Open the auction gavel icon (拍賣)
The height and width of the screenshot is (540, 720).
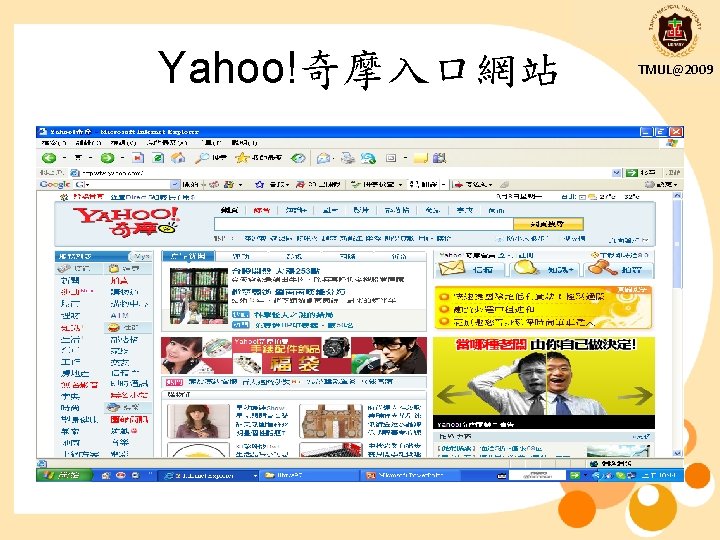click(x=602, y=268)
